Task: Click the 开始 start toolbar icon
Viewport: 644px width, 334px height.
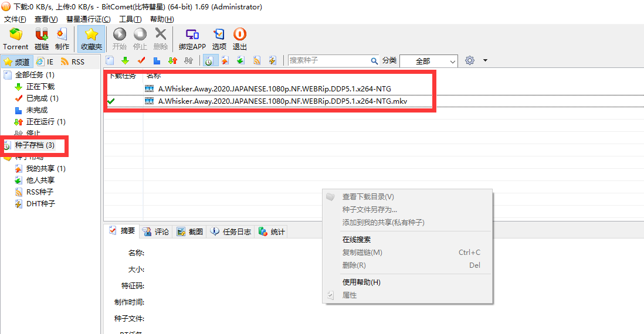Action: tap(120, 39)
